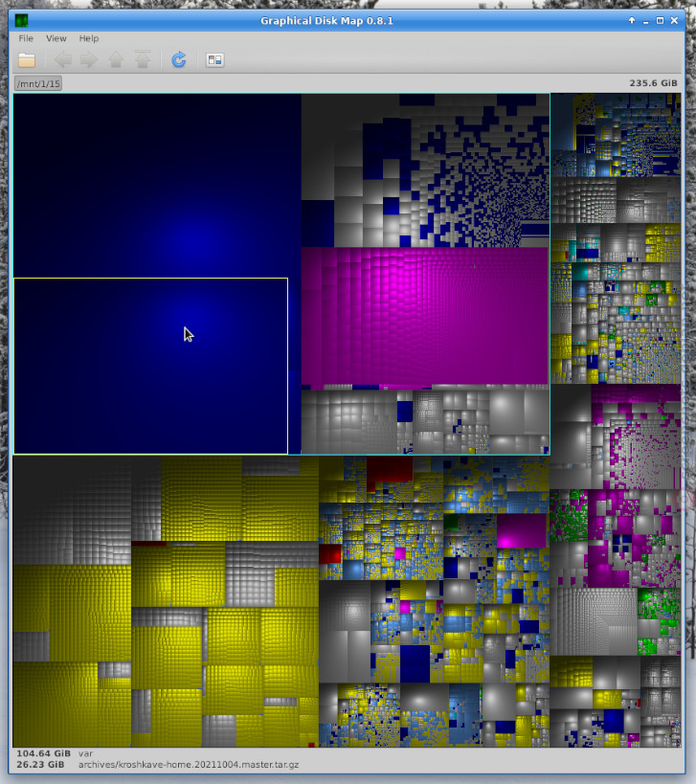Open the File menu
696x784 pixels.
[x=26, y=38]
